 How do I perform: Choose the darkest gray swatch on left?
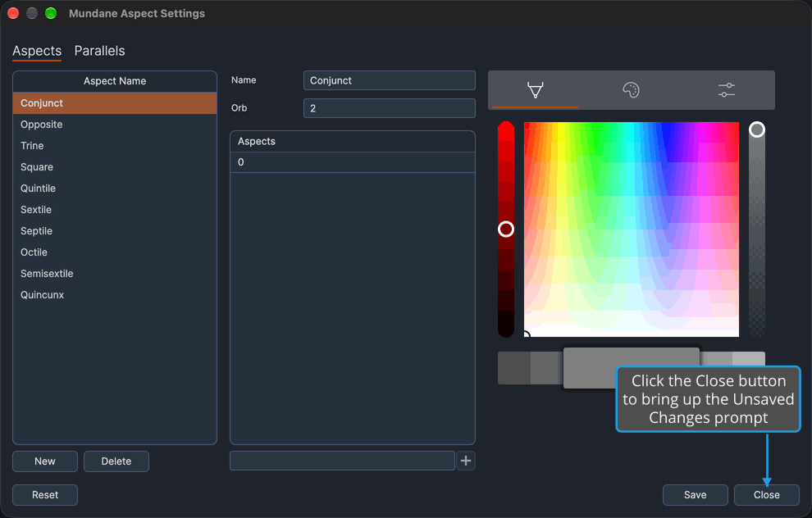513,368
